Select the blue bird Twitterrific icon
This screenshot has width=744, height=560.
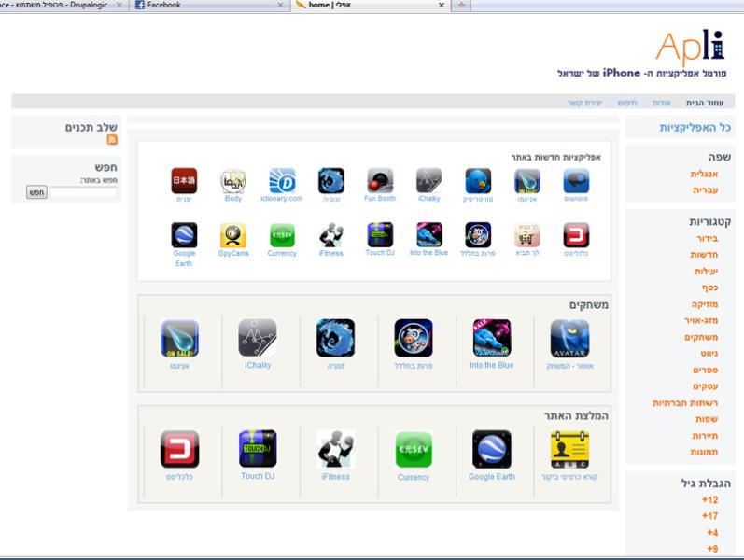[478, 181]
